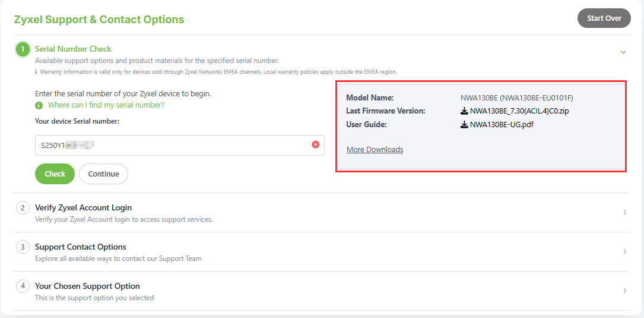Click the Start Over button
644x318 pixels.
[x=604, y=18]
